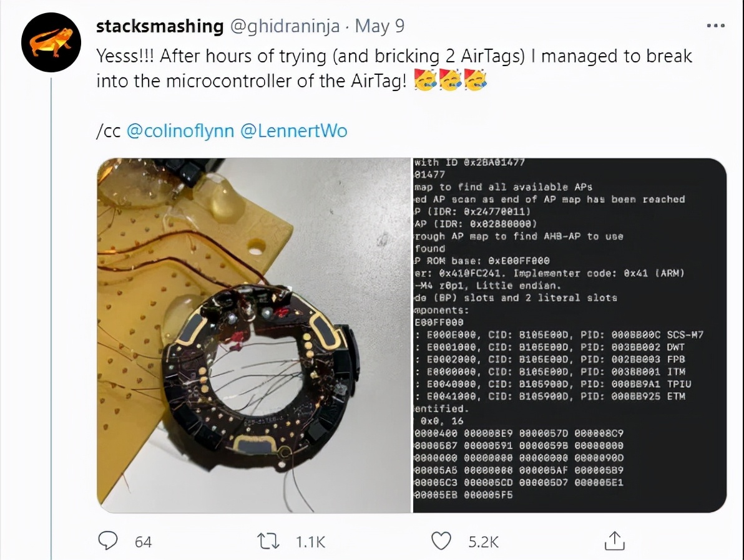Click the stacksmashing display name

(159, 26)
